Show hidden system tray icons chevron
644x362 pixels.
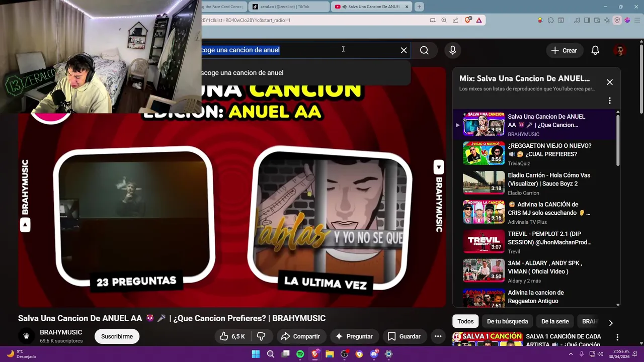point(571,354)
